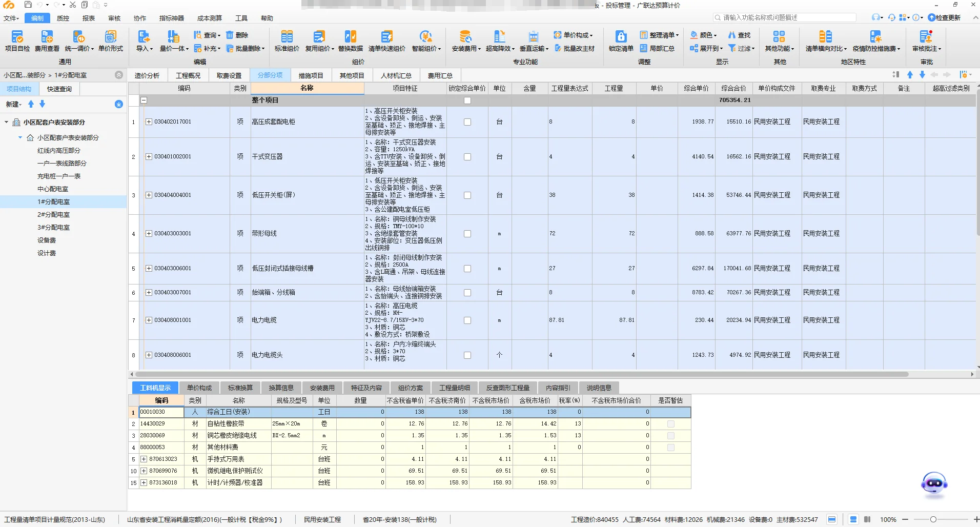Click the cut scissors icon in title bar
Image resolution: width=980 pixels, height=527 pixels.
[x=73, y=5]
